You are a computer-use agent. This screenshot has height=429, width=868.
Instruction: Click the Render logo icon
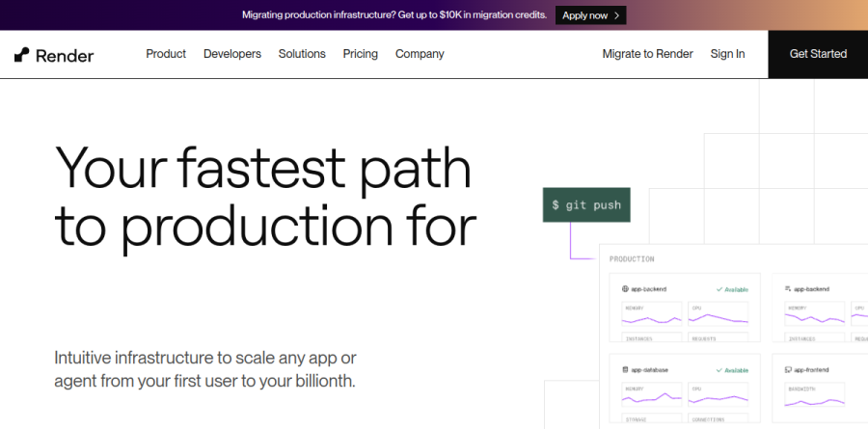coord(21,55)
